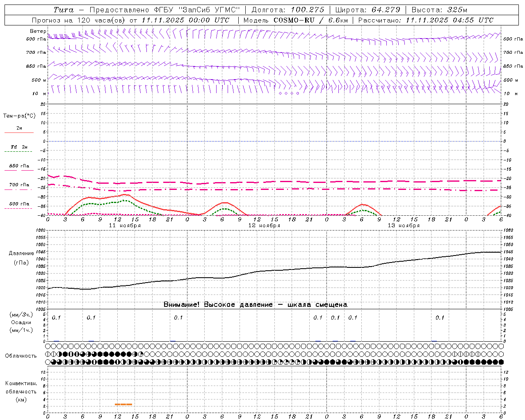Click the "Ветер" wind panel label
The height and width of the screenshot is (420, 525).
click(x=38, y=31)
